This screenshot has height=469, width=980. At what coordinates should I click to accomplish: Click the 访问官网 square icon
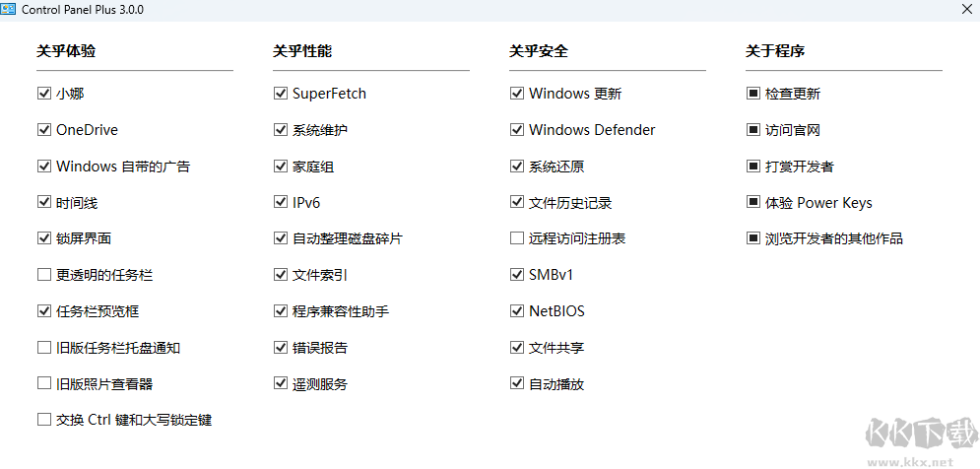(752, 130)
